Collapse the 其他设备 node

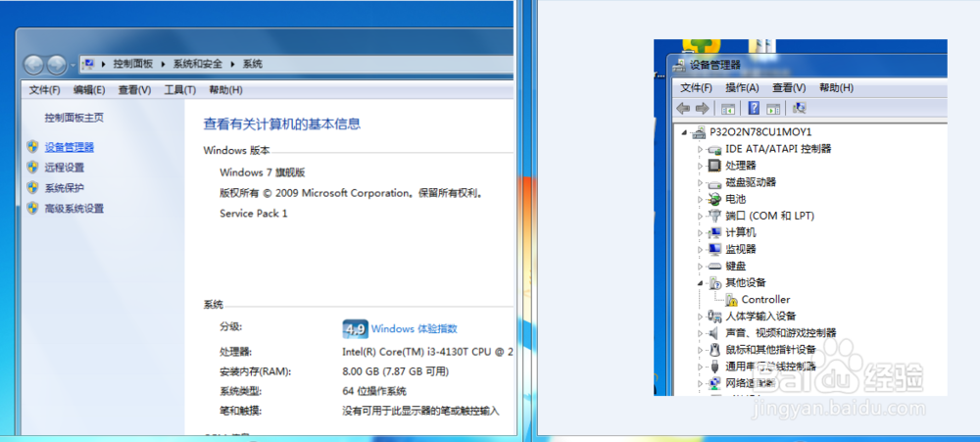[x=701, y=283]
